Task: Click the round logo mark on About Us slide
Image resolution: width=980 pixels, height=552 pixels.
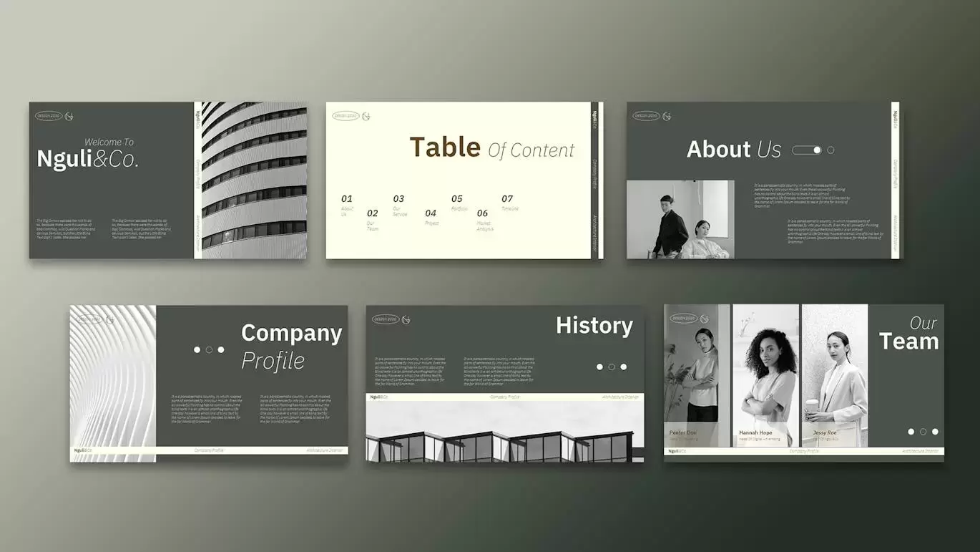Action: point(667,116)
